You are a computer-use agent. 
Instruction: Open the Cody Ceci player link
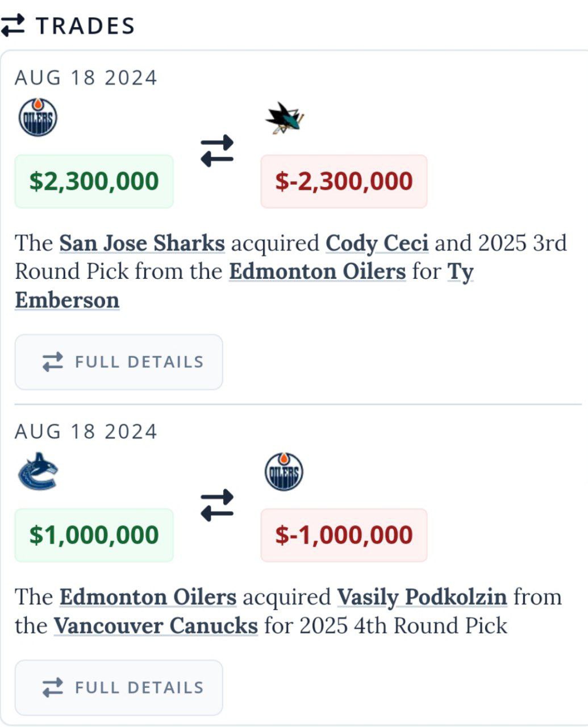377,243
